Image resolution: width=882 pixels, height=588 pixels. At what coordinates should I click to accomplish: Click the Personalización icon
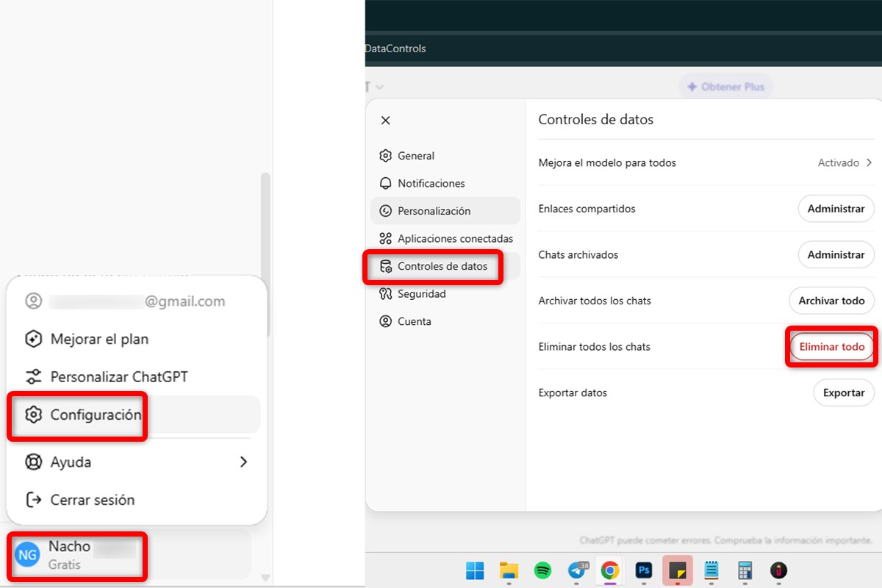click(386, 211)
